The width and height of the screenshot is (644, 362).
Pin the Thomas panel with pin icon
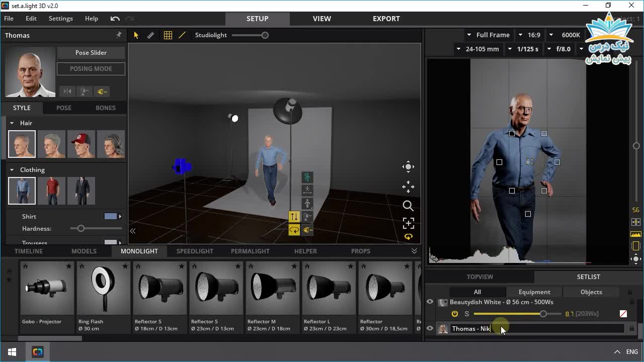pyautogui.click(x=119, y=35)
